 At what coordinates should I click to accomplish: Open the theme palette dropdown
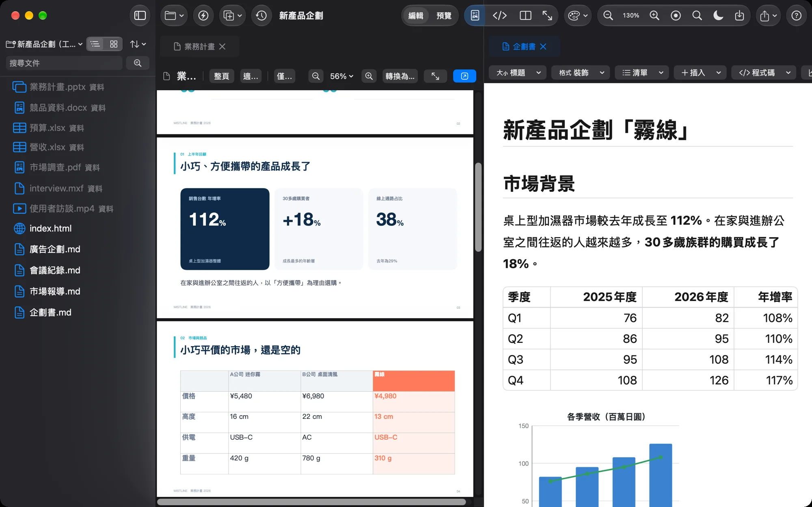(x=578, y=15)
